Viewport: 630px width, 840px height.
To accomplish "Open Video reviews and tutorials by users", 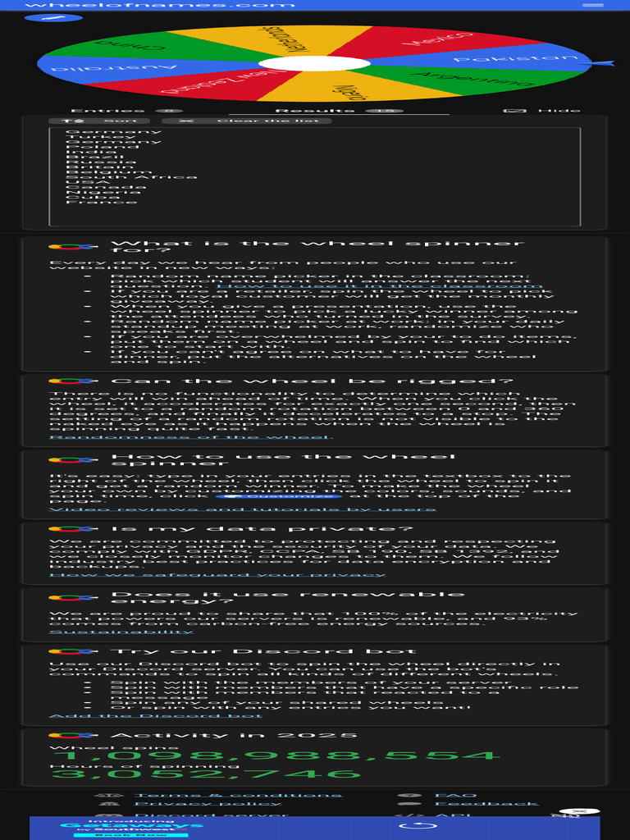I will [242, 509].
